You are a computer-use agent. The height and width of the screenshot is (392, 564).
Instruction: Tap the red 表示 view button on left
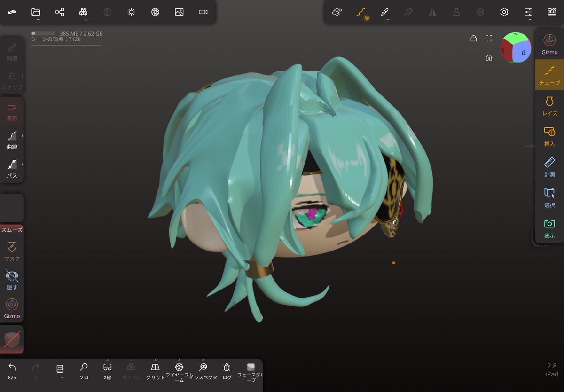coord(12,111)
